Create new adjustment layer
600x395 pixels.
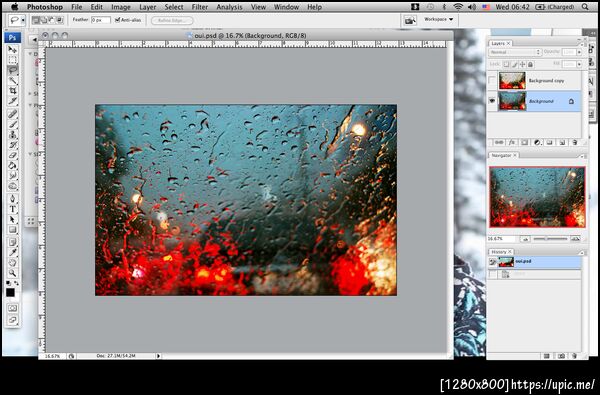537,142
